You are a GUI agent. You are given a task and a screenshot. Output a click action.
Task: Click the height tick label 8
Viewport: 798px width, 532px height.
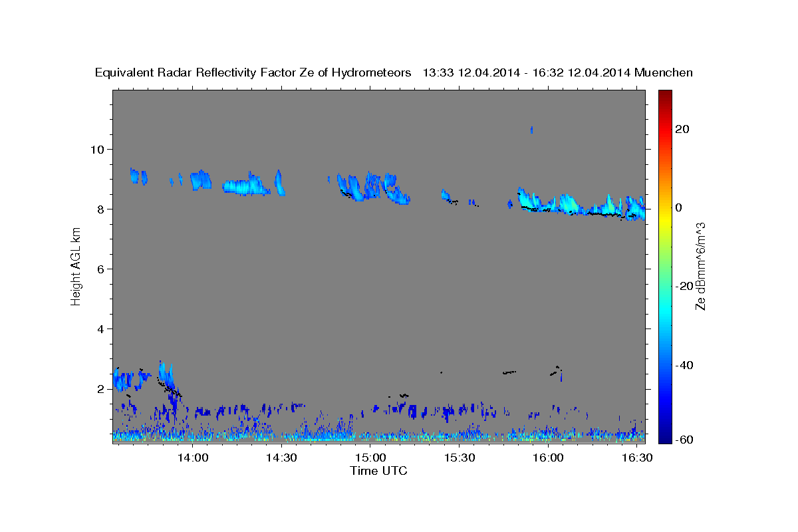[101, 209]
